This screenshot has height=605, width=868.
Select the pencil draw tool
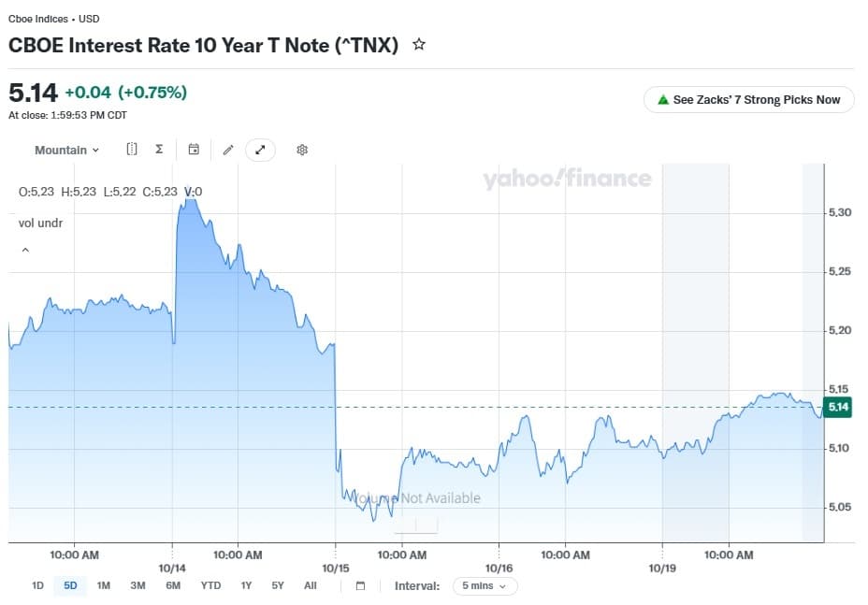(x=228, y=150)
